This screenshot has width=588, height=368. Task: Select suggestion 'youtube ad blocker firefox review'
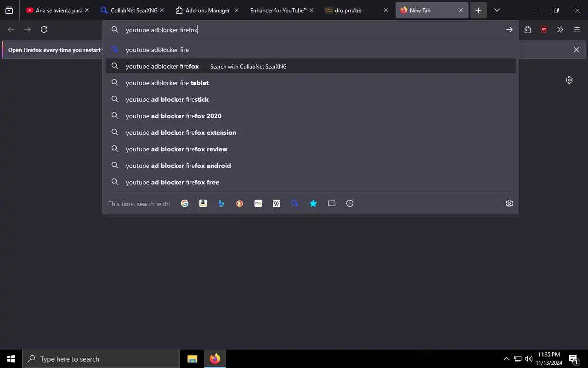point(311,149)
